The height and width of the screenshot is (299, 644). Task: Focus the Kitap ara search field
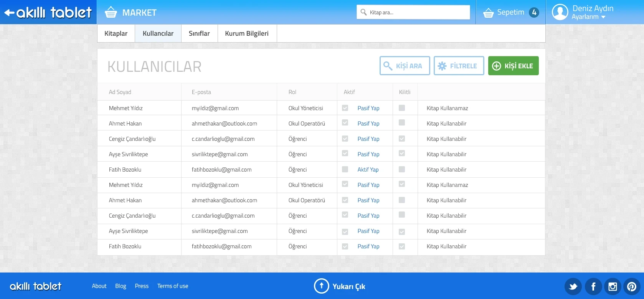(x=413, y=12)
